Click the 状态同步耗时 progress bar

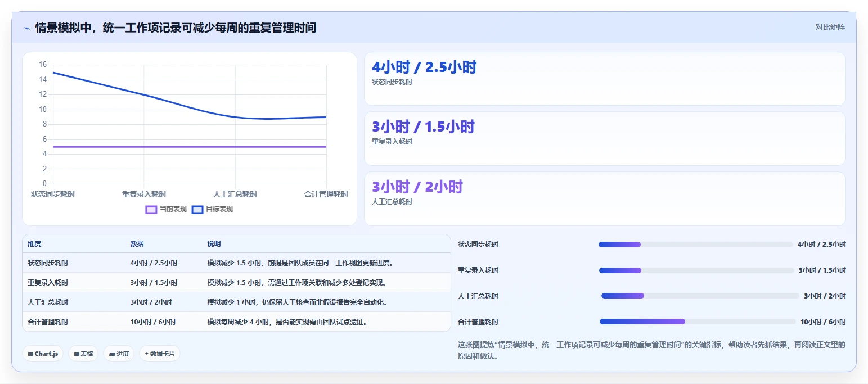coord(695,245)
